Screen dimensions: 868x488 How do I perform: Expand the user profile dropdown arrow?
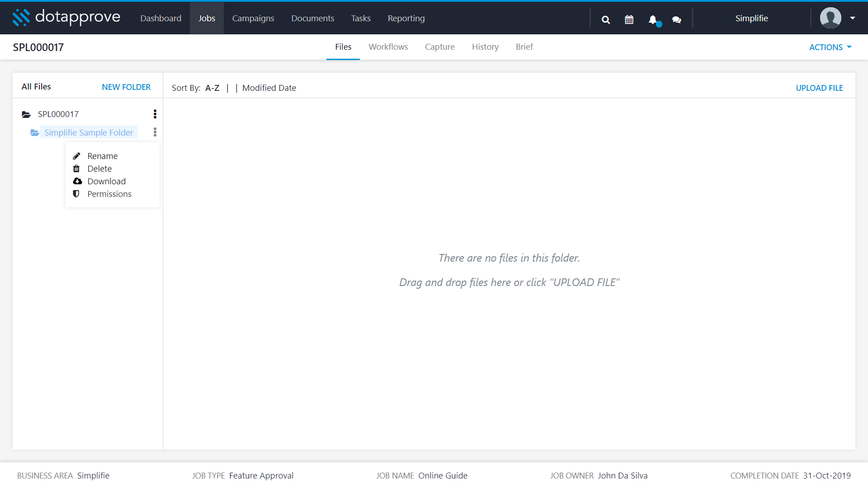click(853, 18)
